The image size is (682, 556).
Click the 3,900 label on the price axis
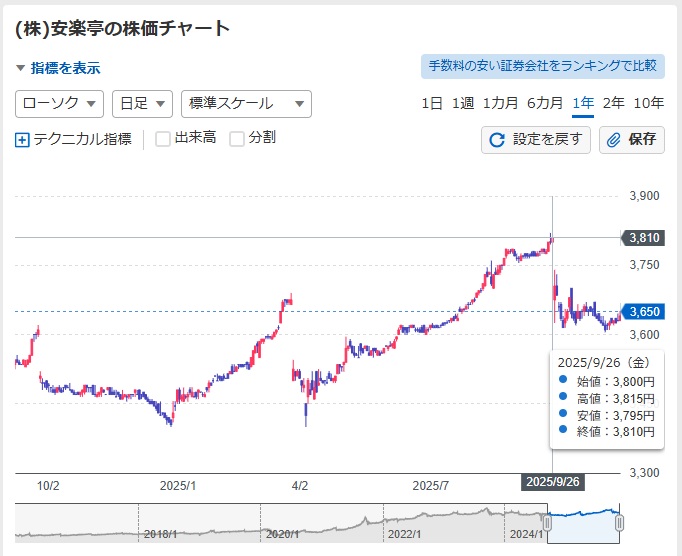coord(644,196)
